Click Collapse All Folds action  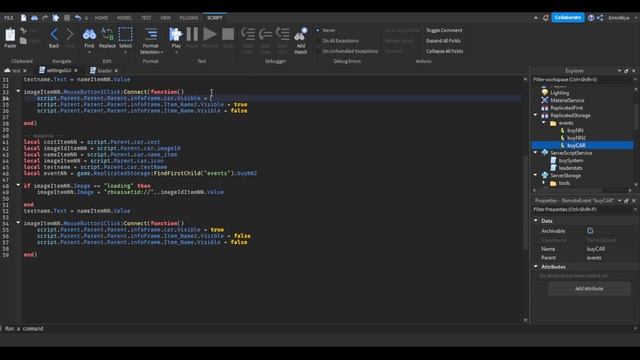[x=444, y=51]
